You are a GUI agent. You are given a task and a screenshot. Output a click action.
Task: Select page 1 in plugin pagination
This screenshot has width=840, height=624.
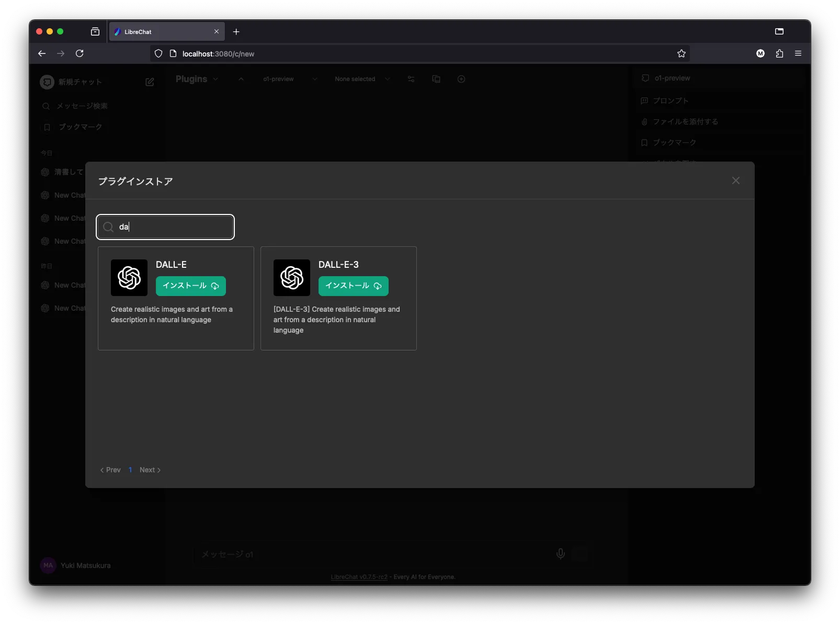[x=130, y=470]
